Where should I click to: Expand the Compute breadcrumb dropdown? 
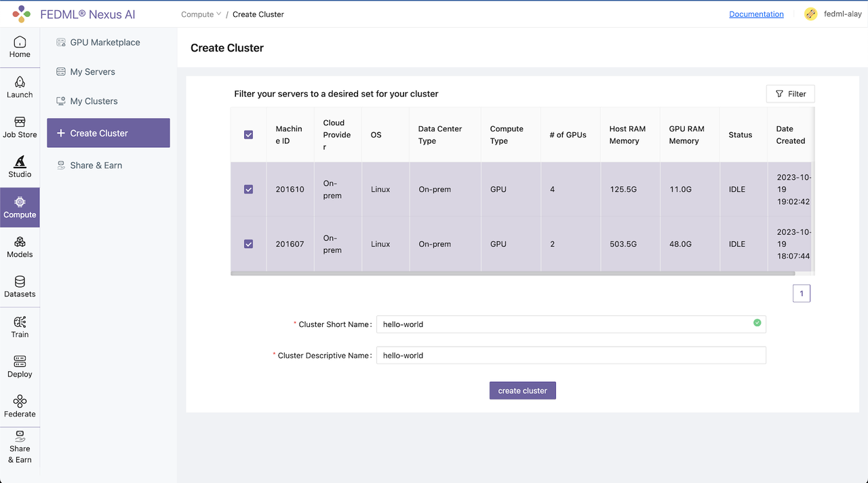point(201,14)
